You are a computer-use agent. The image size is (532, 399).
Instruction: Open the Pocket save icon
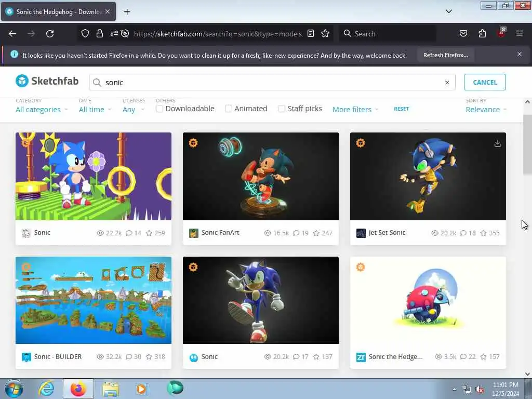(463, 34)
